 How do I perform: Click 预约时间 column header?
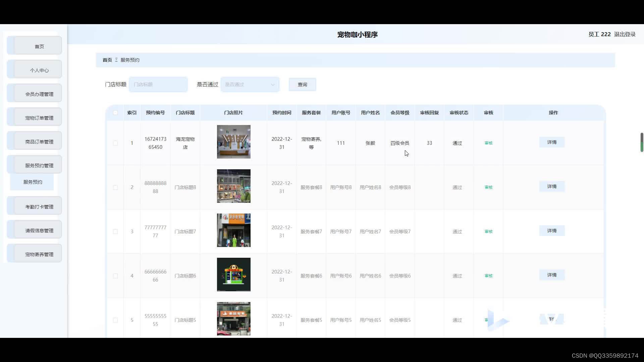tap(282, 113)
